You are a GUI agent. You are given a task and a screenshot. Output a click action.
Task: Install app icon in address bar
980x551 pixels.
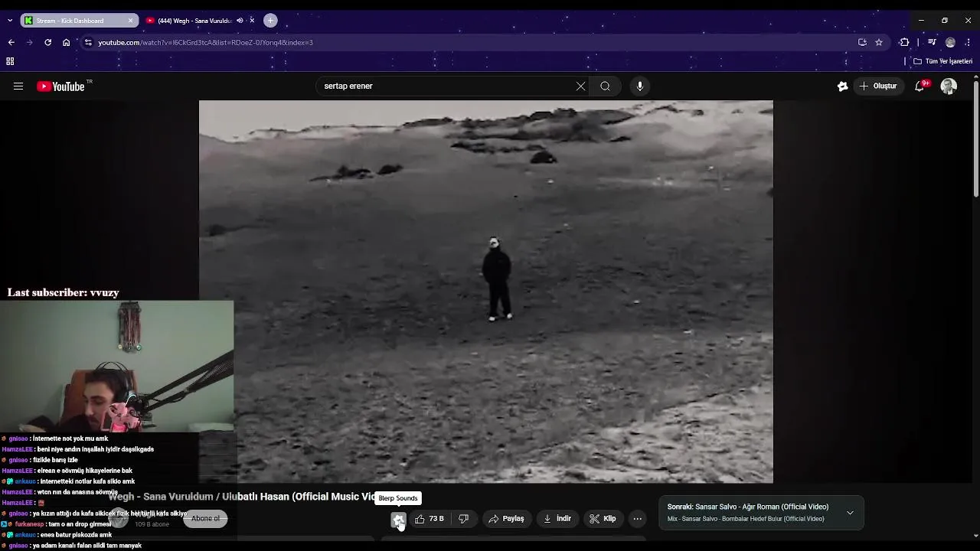point(862,42)
